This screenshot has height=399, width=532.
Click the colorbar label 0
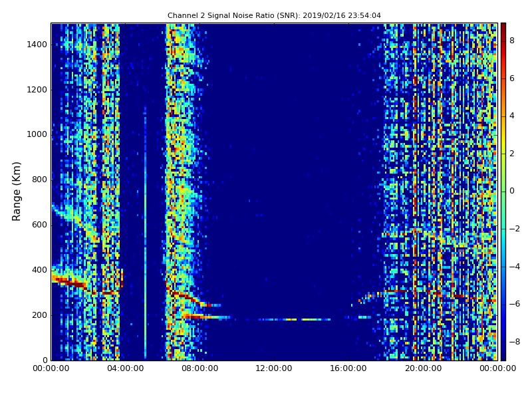(x=512, y=191)
